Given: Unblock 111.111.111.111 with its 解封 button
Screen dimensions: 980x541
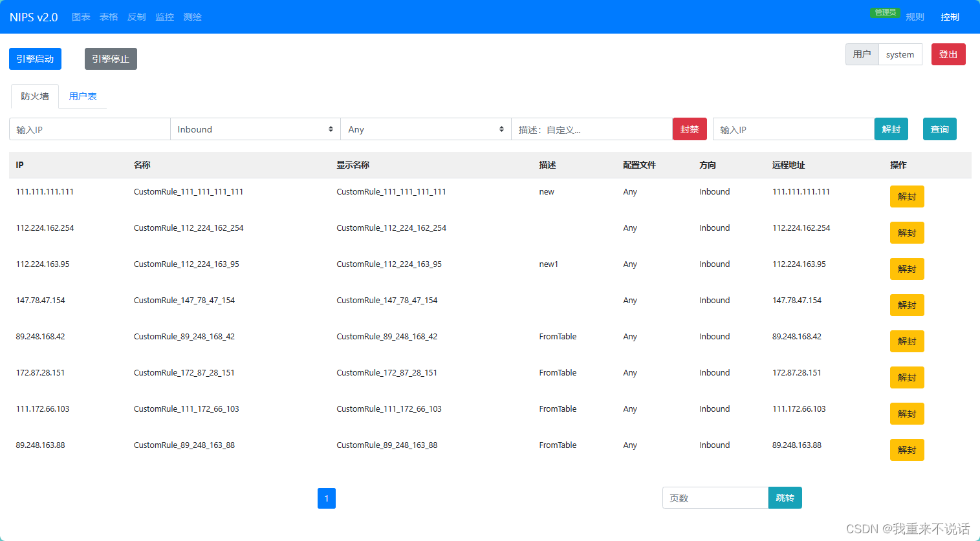Looking at the screenshot, I should (907, 196).
